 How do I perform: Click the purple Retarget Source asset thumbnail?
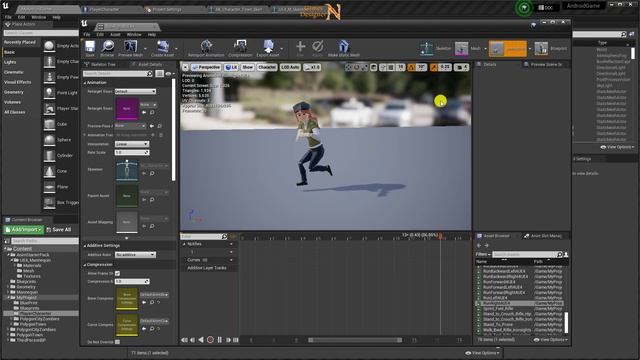tap(127, 109)
